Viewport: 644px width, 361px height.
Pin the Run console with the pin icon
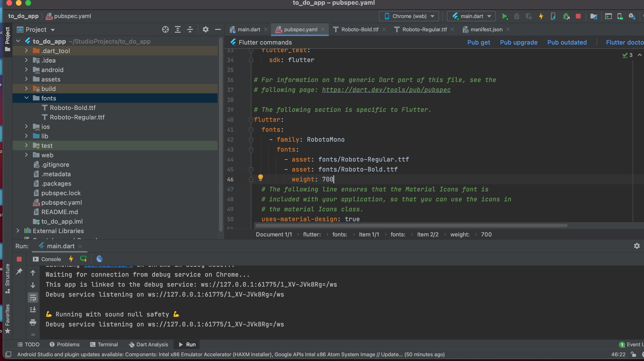point(19,271)
